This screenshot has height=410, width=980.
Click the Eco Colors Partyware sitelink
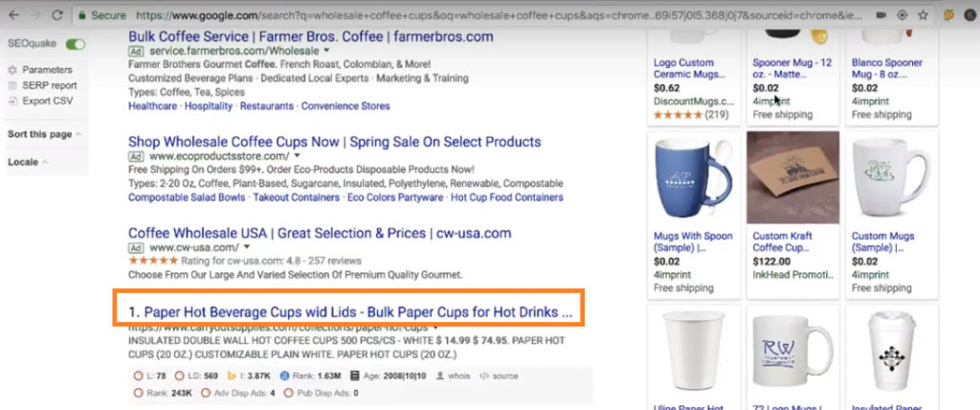395,197
